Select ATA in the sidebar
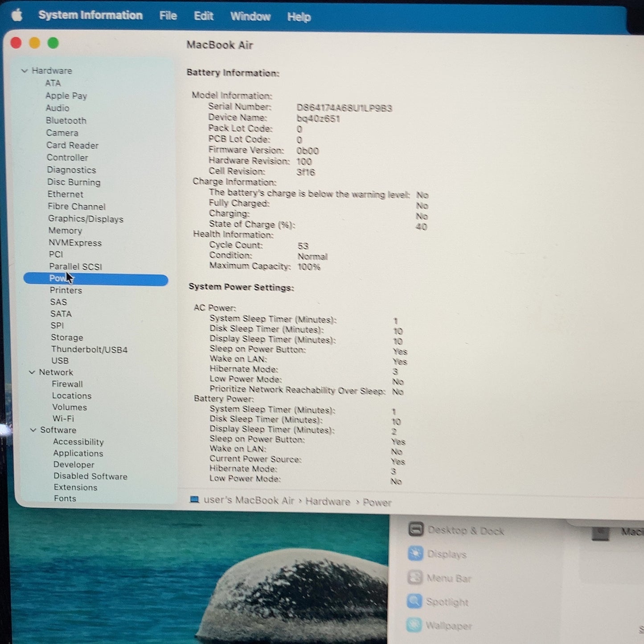This screenshot has height=644, width=644. pyautogui.click(x=53, y=83)
